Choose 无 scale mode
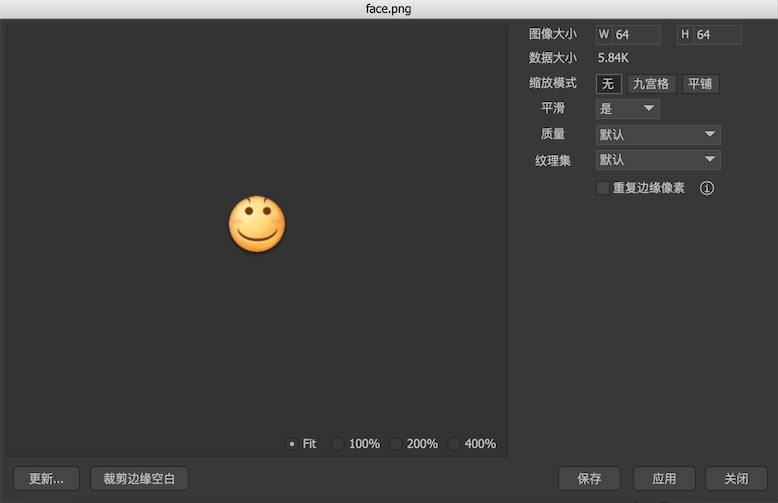 [x=608, y=84]
